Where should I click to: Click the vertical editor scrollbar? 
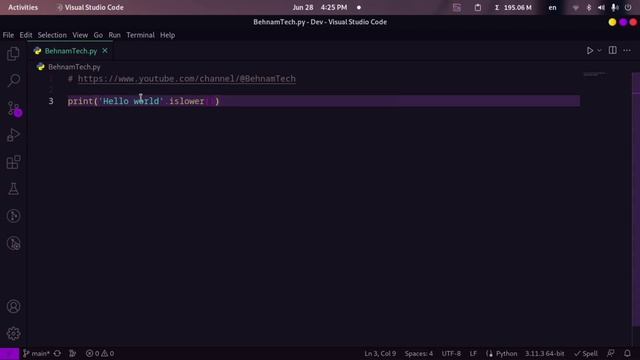pos(636,200)
